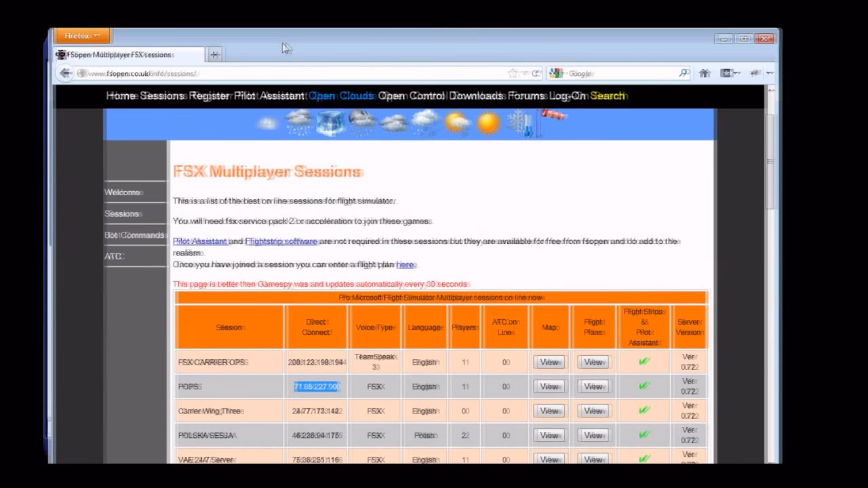Open Bot Commands in the left sidebar
The width and height of the screenshot is (868, 488).
(135, 235)
